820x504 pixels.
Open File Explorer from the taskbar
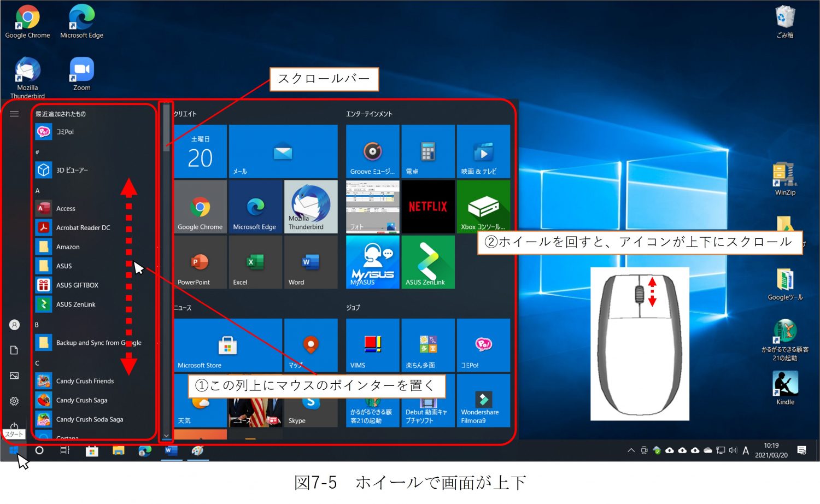point(118,450)
